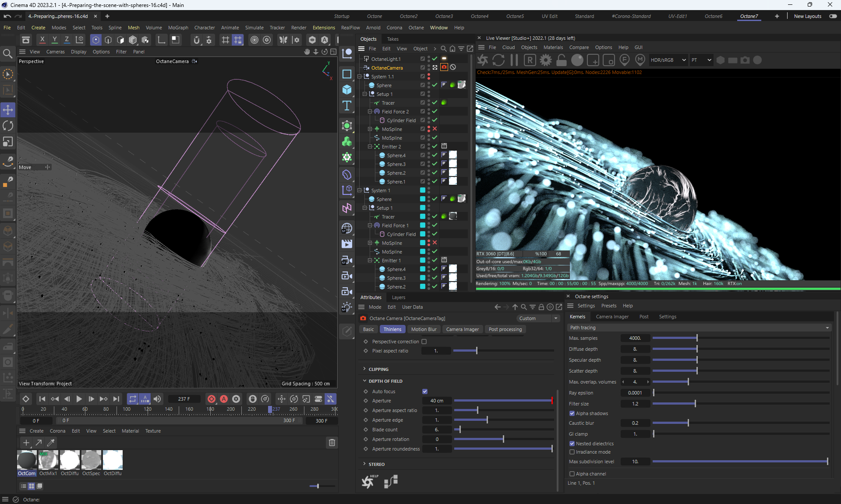
Task: Click the Motion Blur tab button
Action: (424, 329)
